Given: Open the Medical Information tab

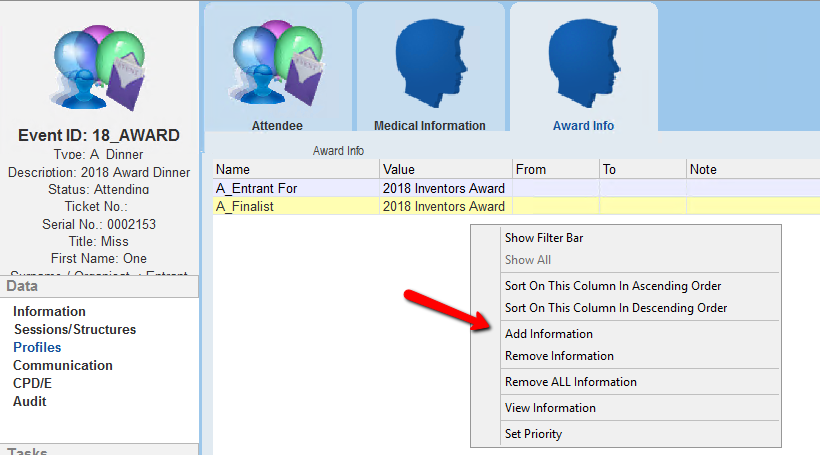Looking at the screenshot, I should [x=429, y=126].
